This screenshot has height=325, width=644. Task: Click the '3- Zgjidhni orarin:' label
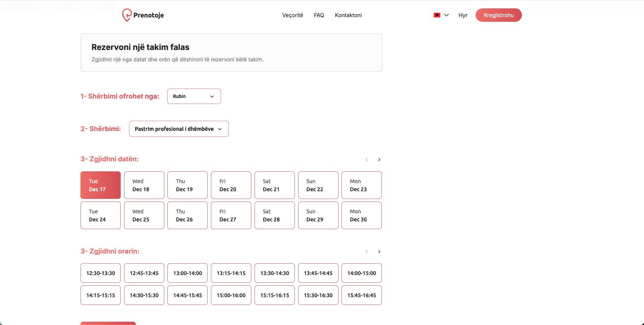[x=110, y=251]
